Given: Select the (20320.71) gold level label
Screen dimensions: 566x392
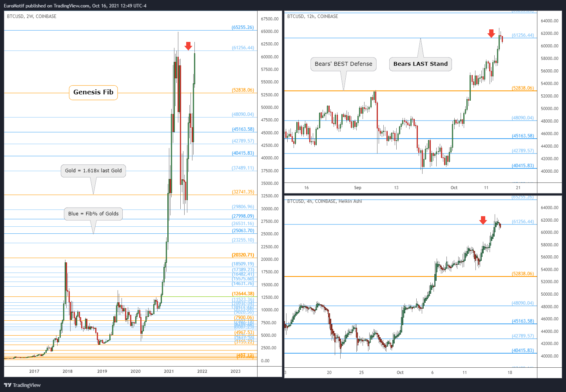Looking at the screenshot, I should 243,255.
